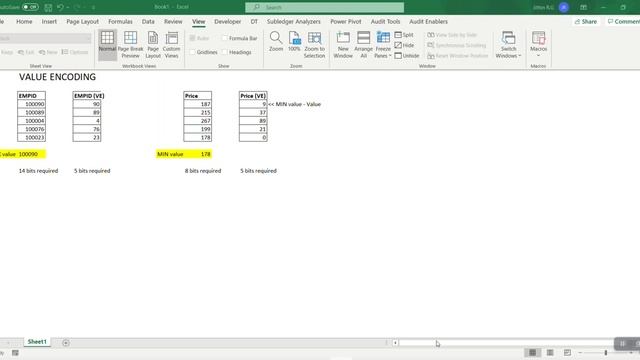Click the macro record icon in status bar
Image resolution: width=640 pixels, height=360 pixels.
point(15,353)
